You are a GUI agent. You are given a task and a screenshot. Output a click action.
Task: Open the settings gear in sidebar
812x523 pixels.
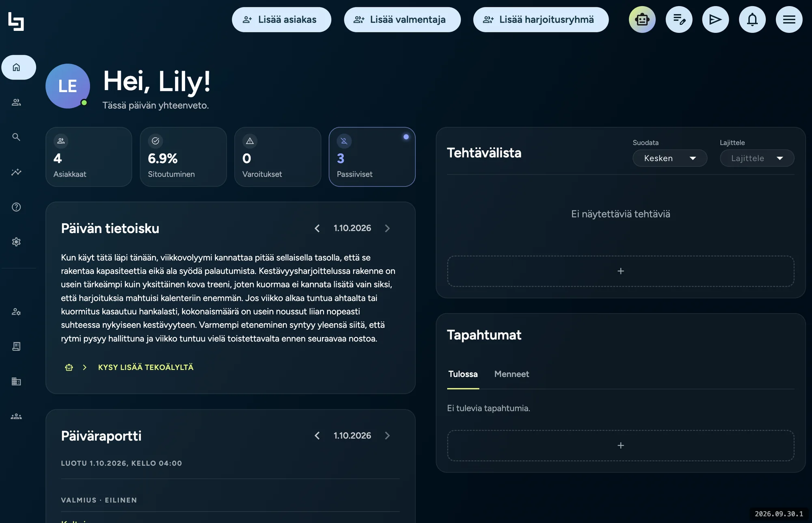16,242
